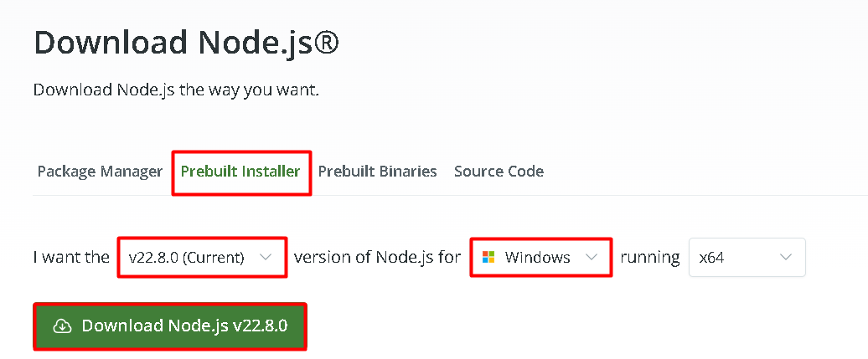The height and width of the screenshot is (359, 868).
Task: Click the chevron arrow next to x64
Action: (x=785, y=258)
